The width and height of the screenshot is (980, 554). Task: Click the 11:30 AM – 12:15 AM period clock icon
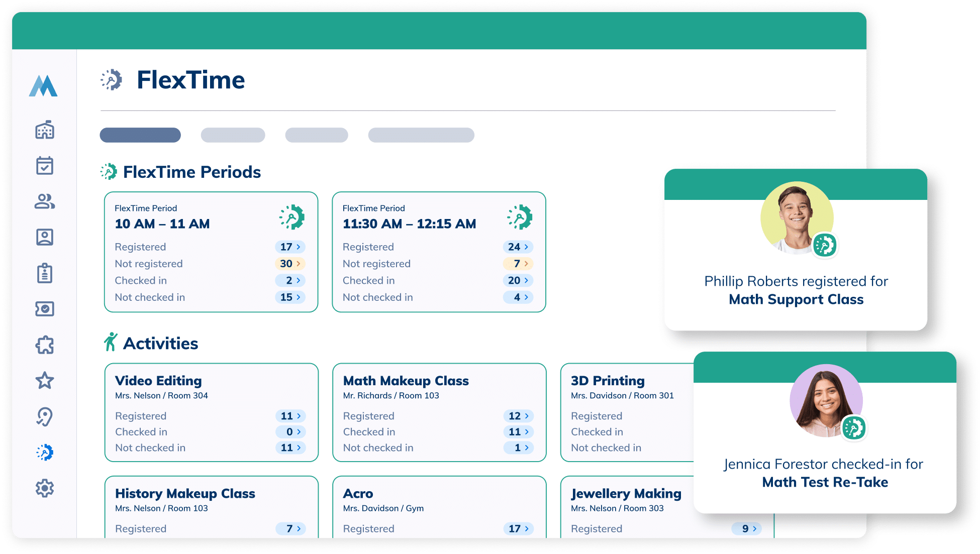(520, 217)
